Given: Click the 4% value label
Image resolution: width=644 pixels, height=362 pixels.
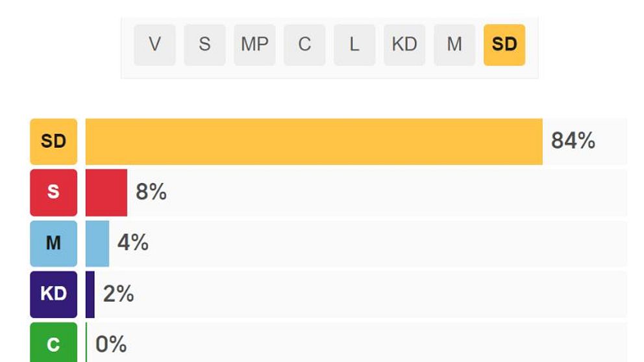Looking at the screenshot, I should [132, 243].
